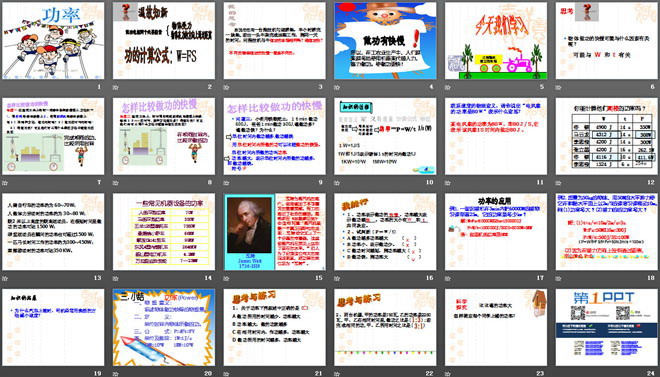
Task: Select slide 9 with purple 怎样比较做功的快慢 title
Action: point(274,136)
